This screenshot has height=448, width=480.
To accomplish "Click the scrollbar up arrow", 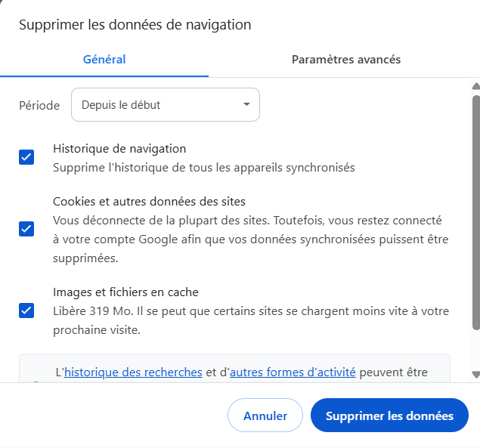I will point(475,87).
